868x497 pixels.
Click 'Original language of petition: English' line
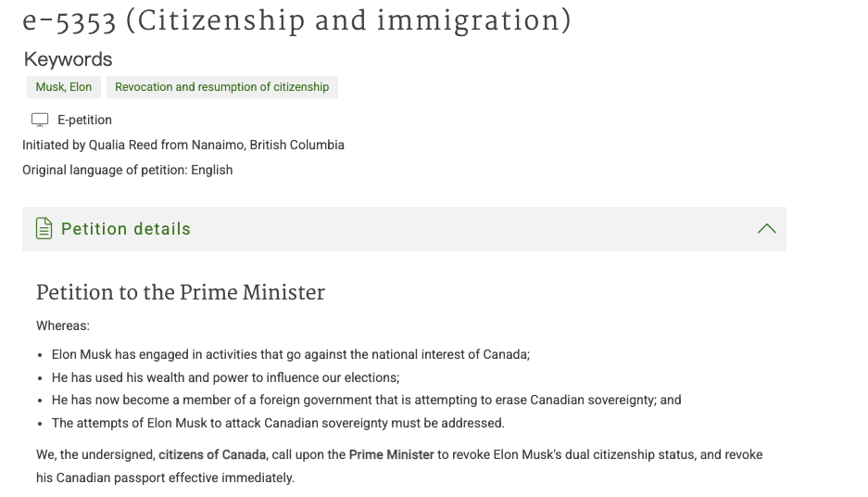[127, 170]
